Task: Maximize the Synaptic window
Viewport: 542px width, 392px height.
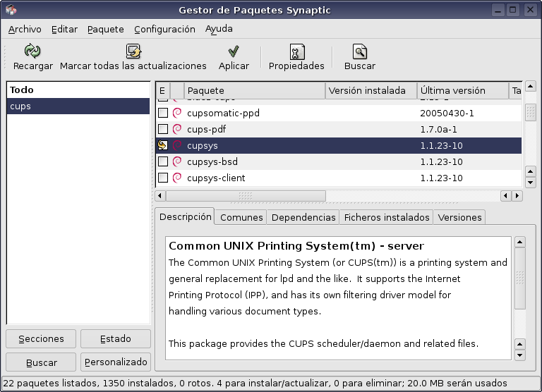Action: pyautogui.click(x=512, y=10)
